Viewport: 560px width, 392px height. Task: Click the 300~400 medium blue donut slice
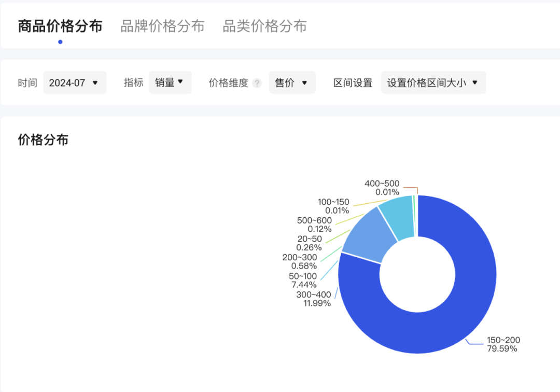click(x=369, y=236)
